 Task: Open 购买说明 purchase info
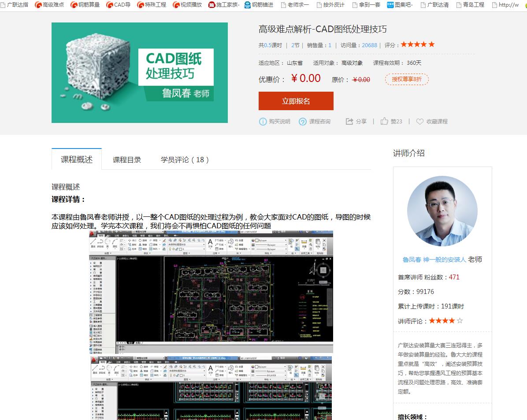(x=275, y=121)
